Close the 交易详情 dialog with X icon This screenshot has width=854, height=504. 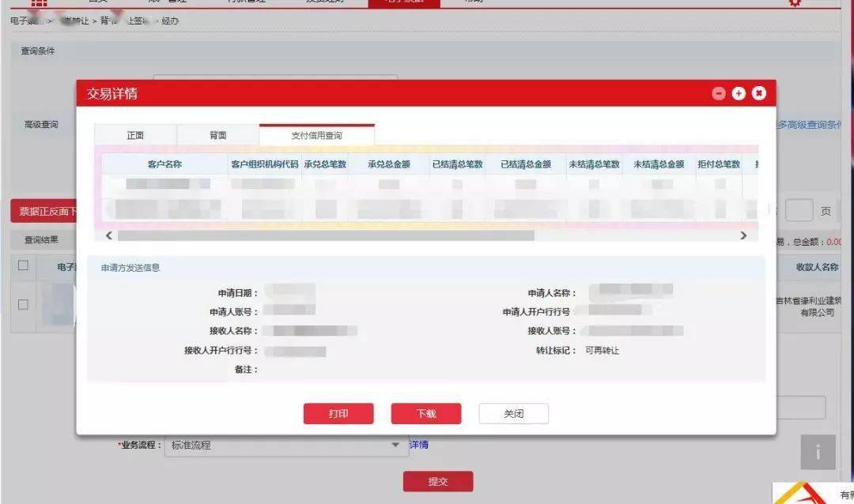click(x=758, y=94)
